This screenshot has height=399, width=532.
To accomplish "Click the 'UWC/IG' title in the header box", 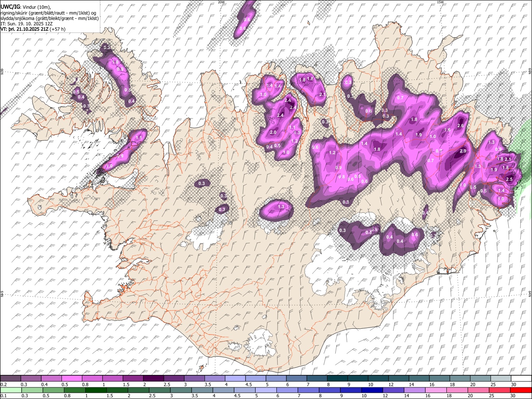I will pyautogui.click(x=10, y=7).
